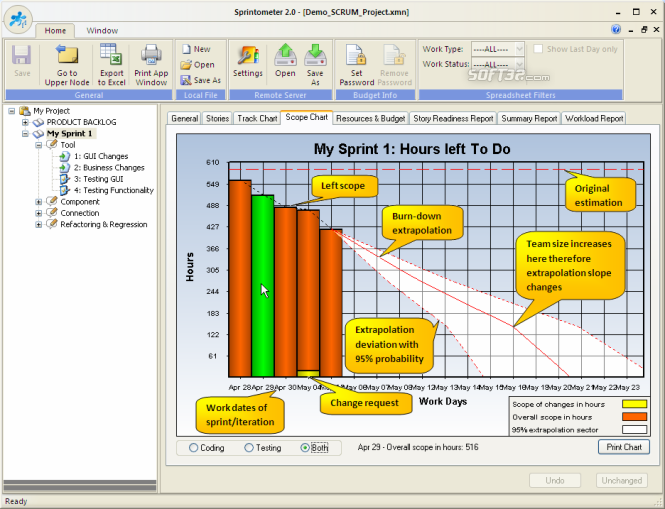Collapse the My Project tree root
Screen dimensions: 665x509
pyautogui.click(x=12, y=111)
